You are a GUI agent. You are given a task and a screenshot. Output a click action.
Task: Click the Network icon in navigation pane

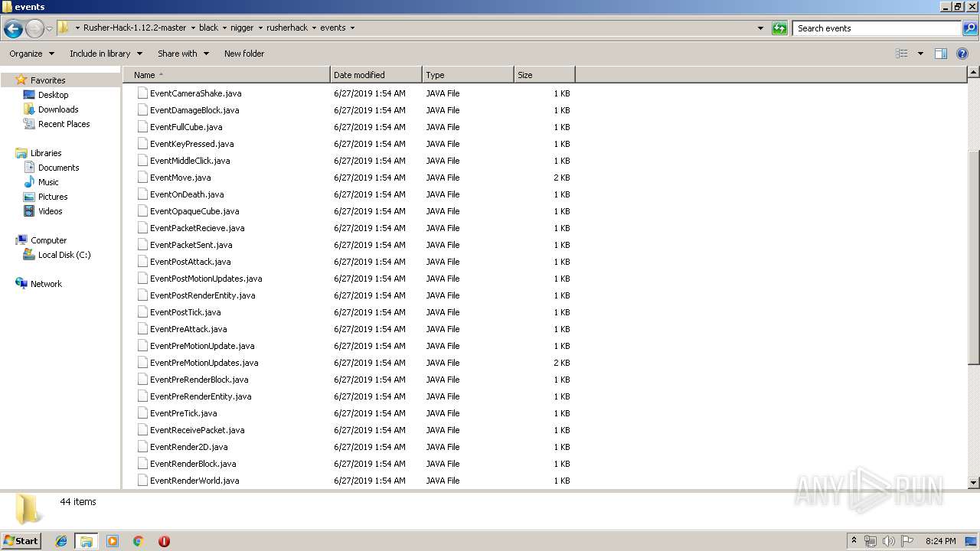(x=21, y=283)
